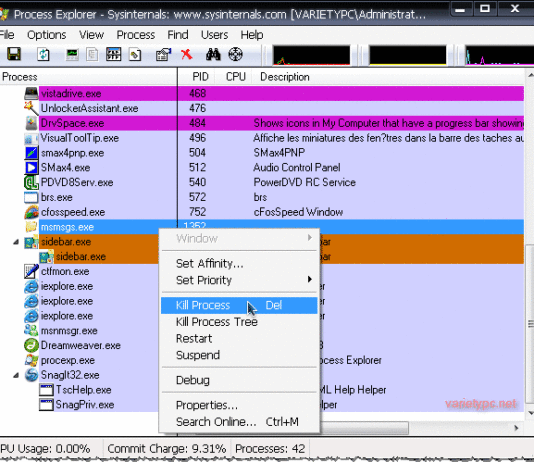This screenshot has width=534, height=462.
Task: Click DrvSpace.exe process icon
Action: (x=31, y=123)
